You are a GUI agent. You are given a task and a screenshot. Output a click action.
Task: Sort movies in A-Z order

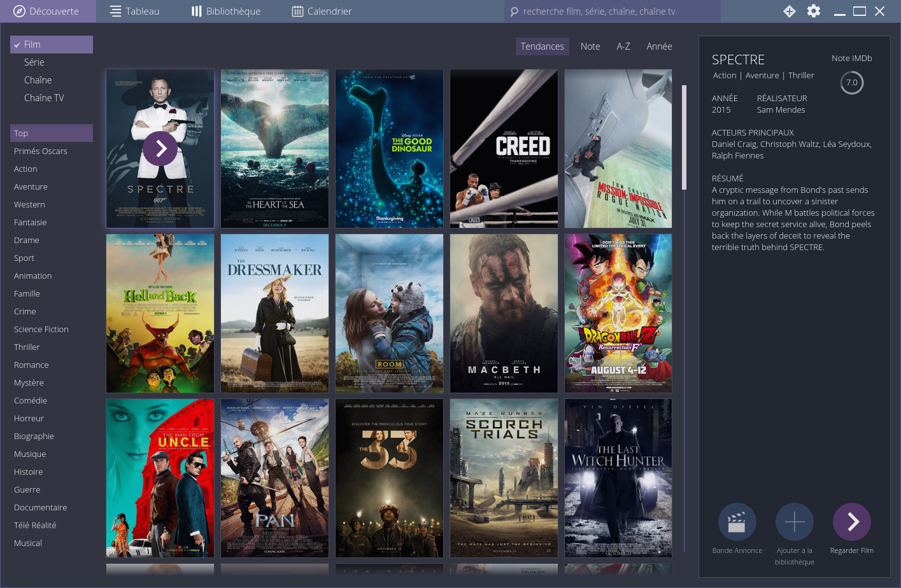[623, 46]
